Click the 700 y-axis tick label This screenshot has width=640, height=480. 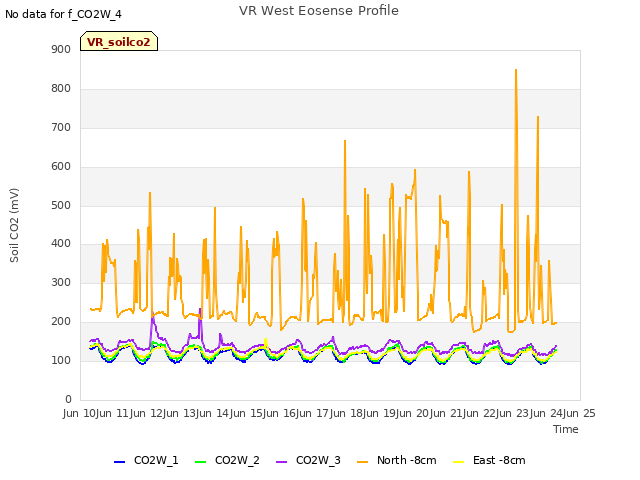point(61,127)
